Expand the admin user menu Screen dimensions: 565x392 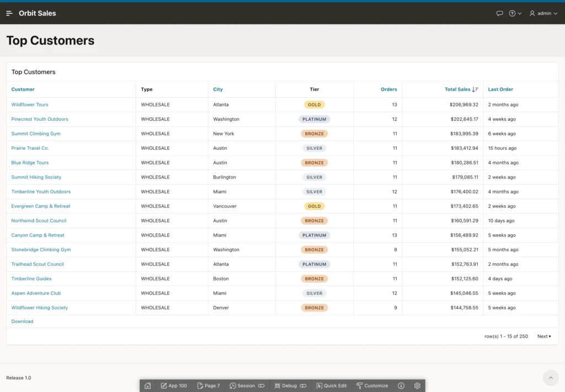click(x=543, y=13)
